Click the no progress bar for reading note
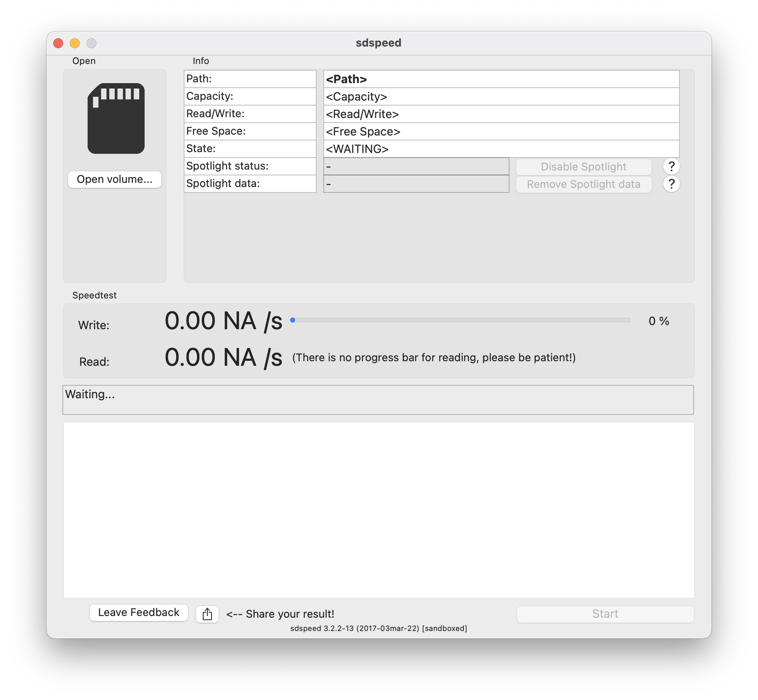The height and width of the screenshot is (700, 758). [434, 357]
